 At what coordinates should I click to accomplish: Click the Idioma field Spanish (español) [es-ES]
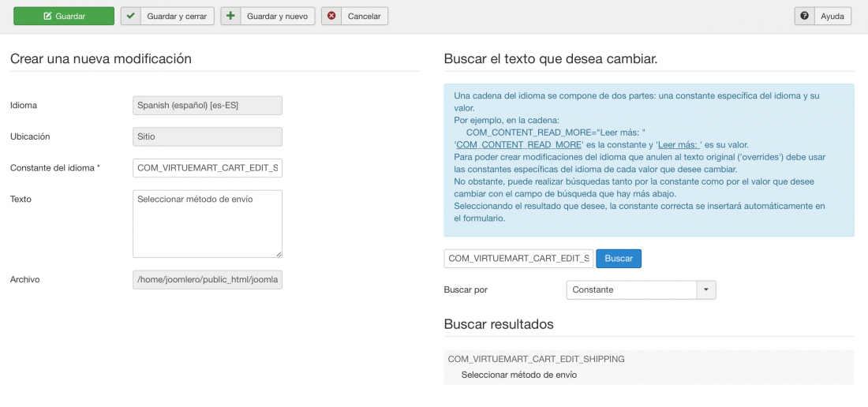pyautogui.click(x=208, y=106)
